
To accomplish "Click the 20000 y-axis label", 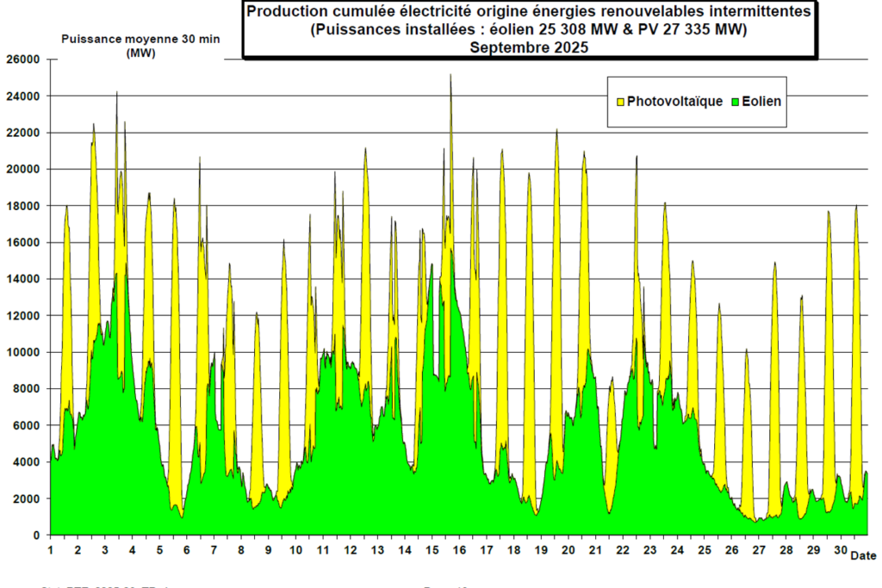I will point(24,170).
